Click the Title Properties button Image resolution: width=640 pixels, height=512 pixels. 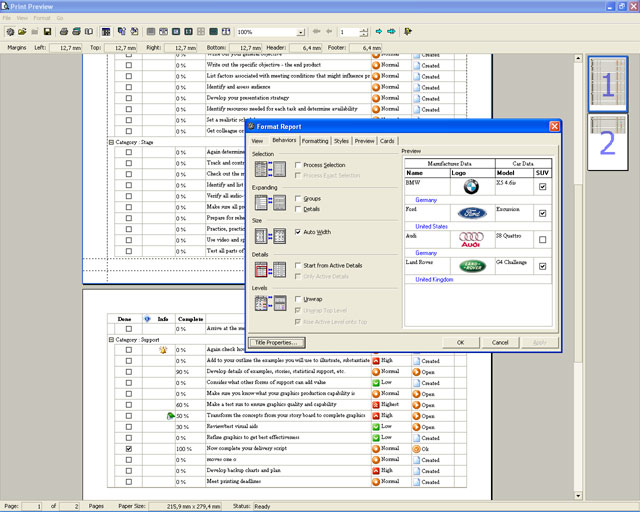[275, 342]
